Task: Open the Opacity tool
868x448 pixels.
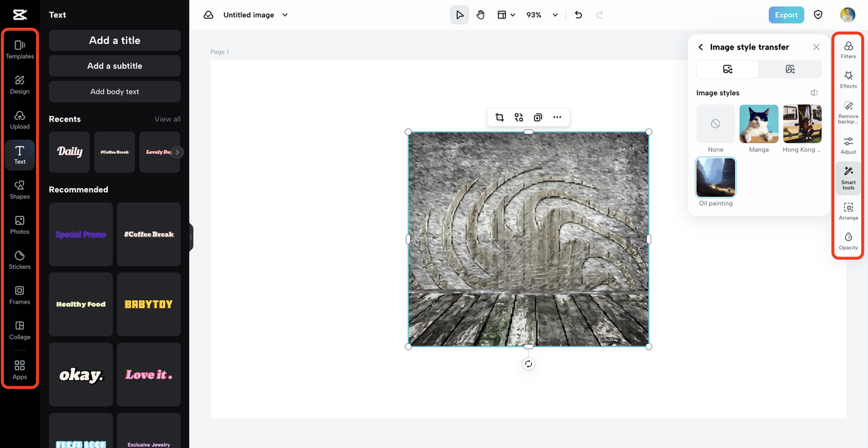Action: [848, 241]
